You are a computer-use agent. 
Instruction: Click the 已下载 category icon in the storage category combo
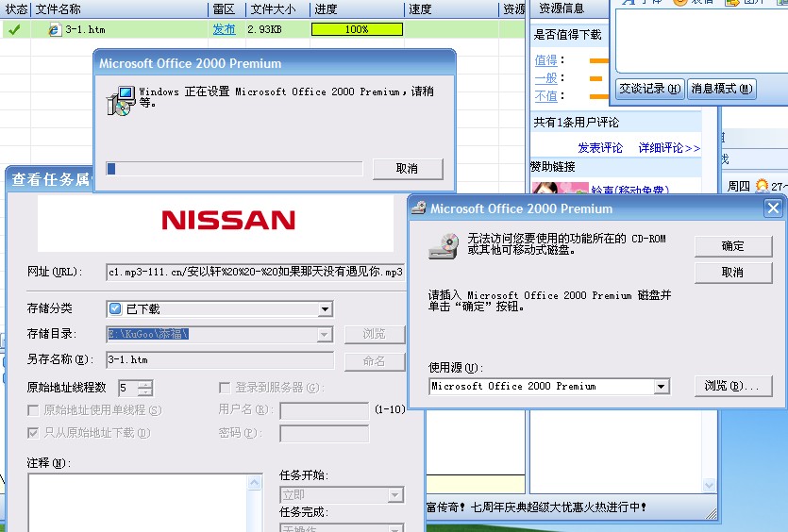coord(115,308)
